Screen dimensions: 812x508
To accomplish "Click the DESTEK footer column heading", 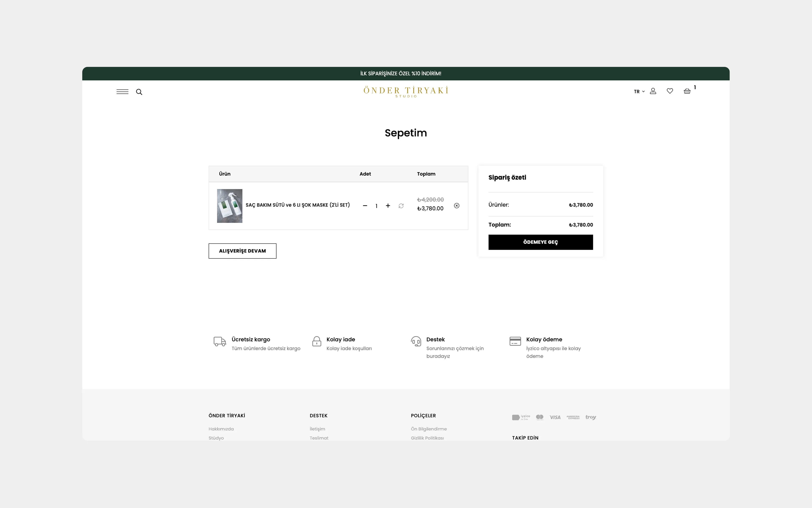I will pyautogui.click(x=318, y=416).
